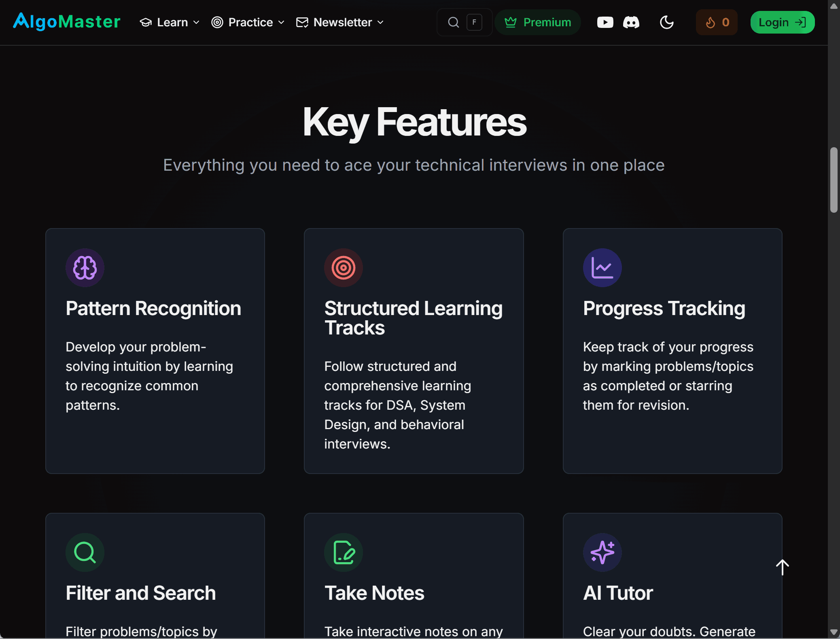Click the scroll-to-top arrow button

(783, 567)
